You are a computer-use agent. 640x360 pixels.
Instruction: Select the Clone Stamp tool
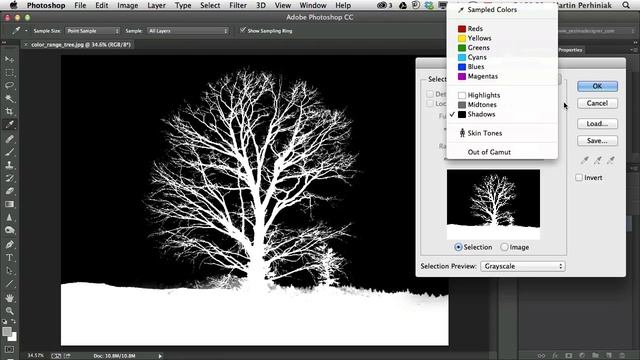click(9, 165)
